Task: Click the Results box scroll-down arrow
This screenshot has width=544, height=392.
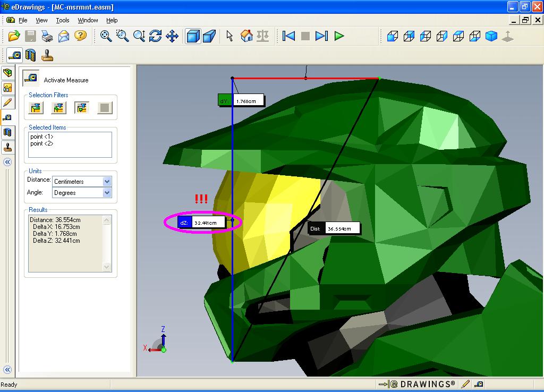Action: (107, 267)
